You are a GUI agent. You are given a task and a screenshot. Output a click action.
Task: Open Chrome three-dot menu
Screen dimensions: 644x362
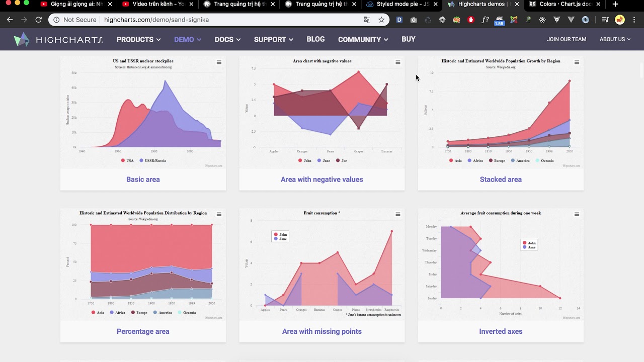click(634, 20)
